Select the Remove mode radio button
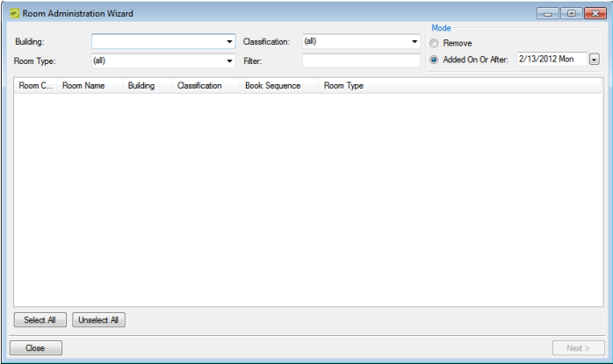 434,43
